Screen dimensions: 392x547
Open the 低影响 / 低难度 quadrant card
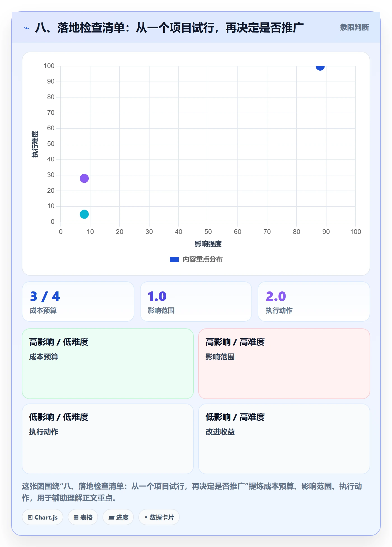(108, 439)
